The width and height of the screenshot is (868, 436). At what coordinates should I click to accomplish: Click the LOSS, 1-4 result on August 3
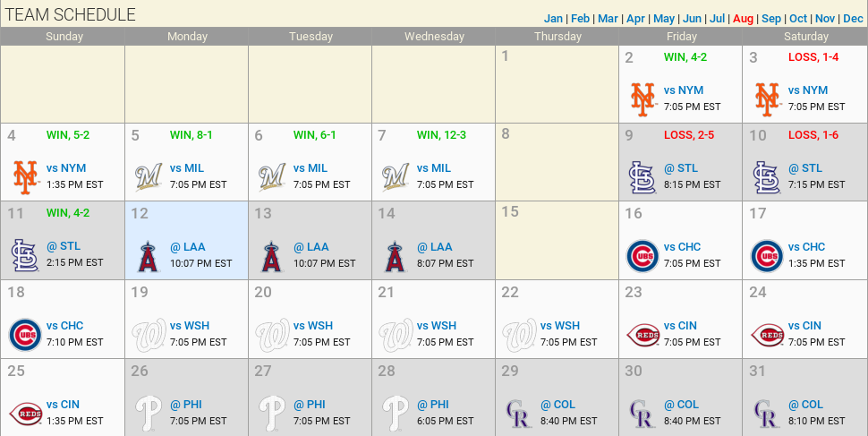coord(813,57)
